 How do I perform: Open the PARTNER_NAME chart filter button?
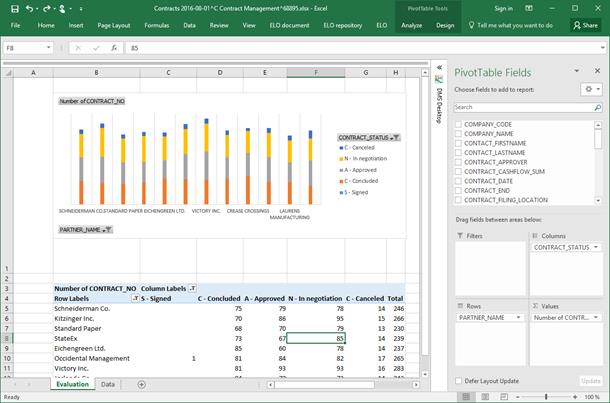pyautogui.click(x=86, y=230)
